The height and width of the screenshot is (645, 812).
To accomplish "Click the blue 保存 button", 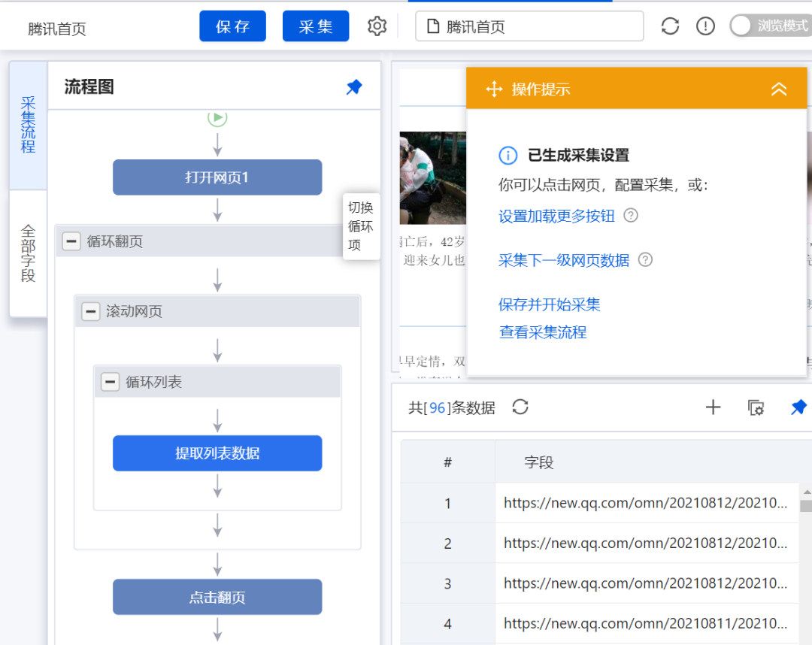I will [x=232, y=26].
